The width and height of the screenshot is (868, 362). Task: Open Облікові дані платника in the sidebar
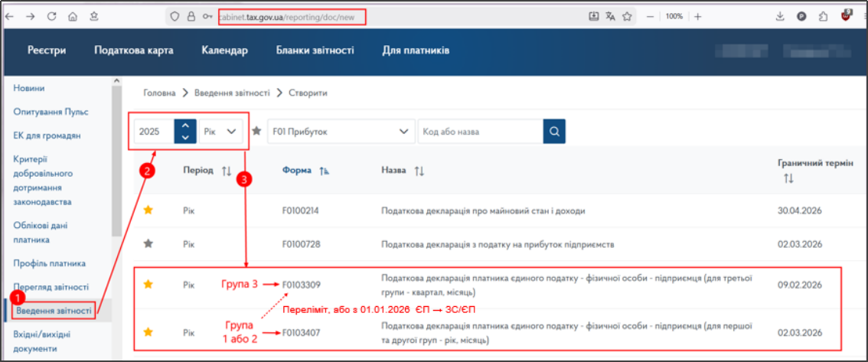[x=40, y=233]
